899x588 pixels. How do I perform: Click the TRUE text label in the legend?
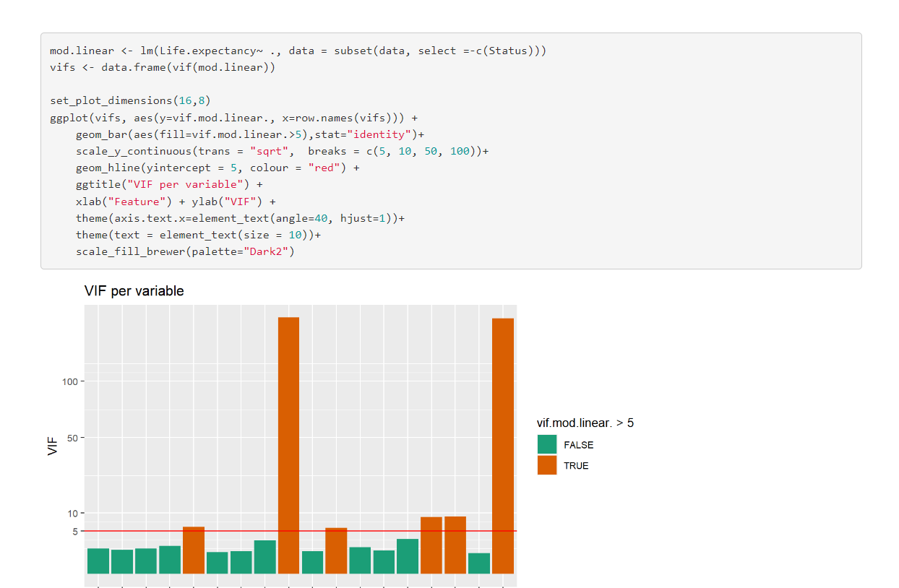pyautogui.click(x=576, y=466)
